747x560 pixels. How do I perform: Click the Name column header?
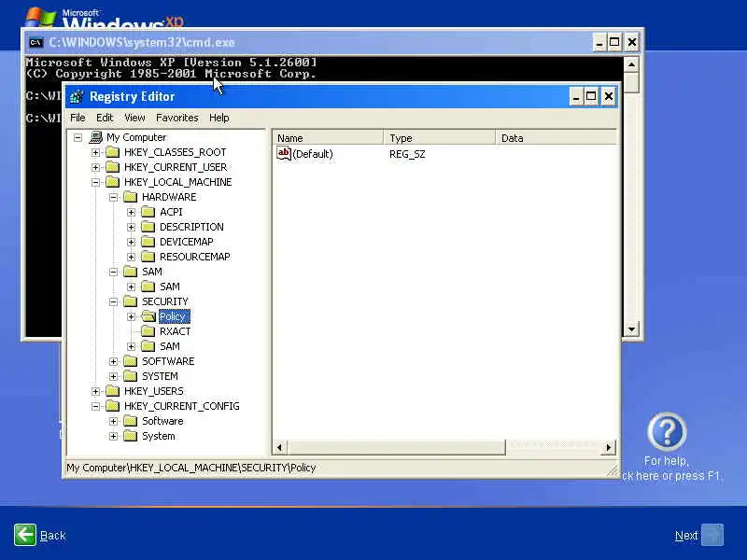[328, 138]
